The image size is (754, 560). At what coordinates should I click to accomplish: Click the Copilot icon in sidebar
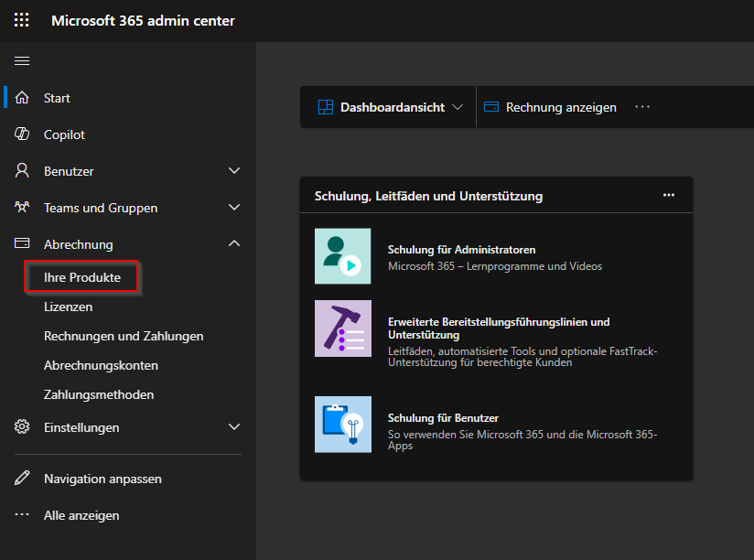point(22,135)
